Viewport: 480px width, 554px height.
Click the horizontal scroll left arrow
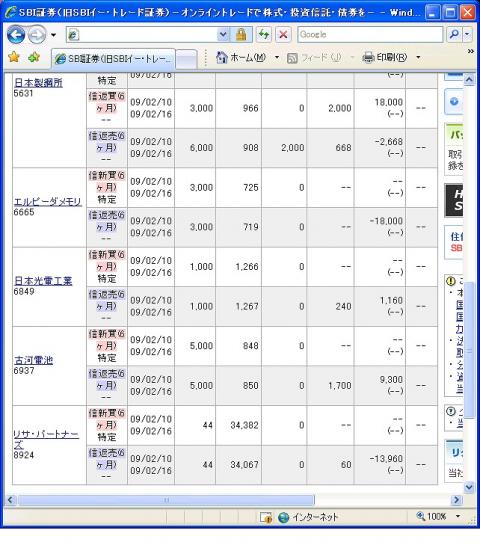click(10, 500)
